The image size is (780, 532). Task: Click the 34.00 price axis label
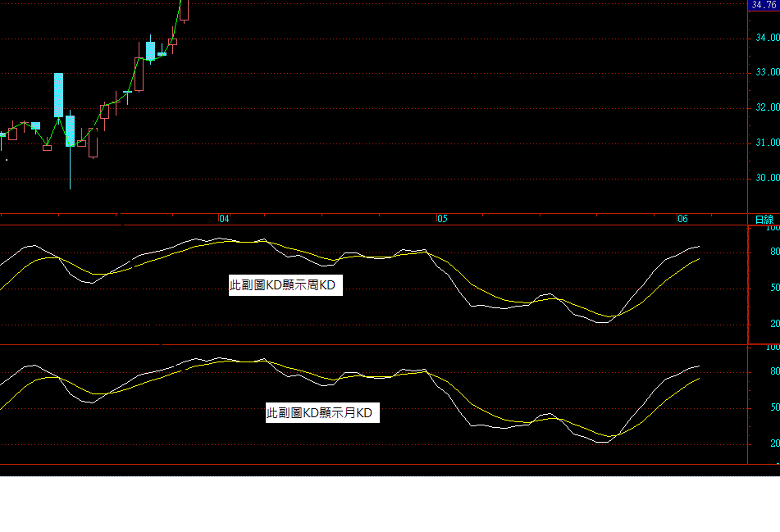click(767, 38)
